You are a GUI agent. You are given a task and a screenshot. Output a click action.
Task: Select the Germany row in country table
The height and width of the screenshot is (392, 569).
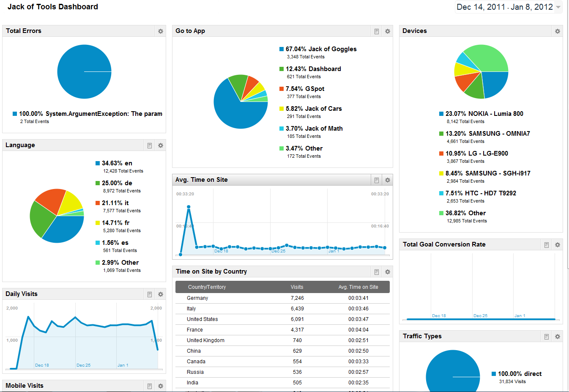282,298
